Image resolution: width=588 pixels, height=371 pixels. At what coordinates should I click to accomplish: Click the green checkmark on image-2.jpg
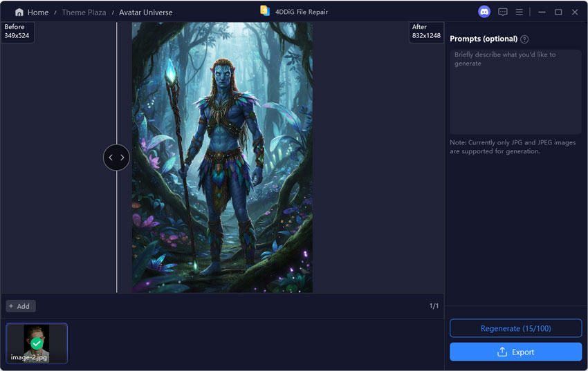[37, 343]
